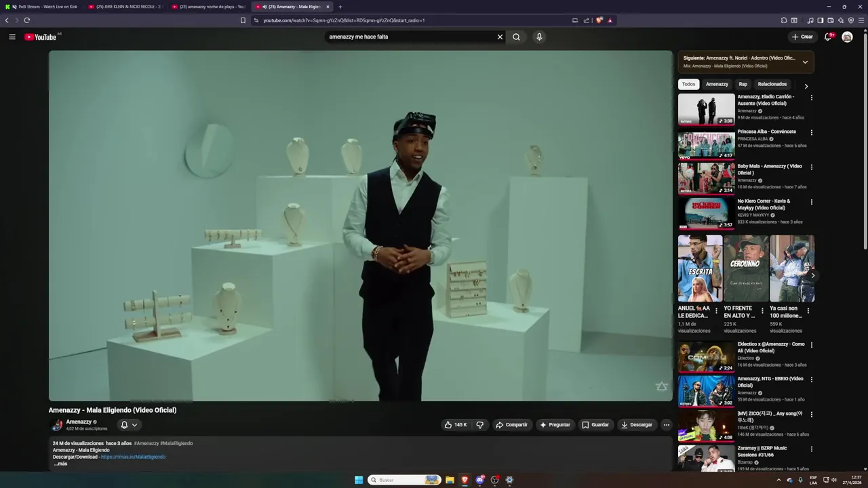Open the ESCRITA short thumbnail
The width and height of the screenshot is (868, 488).
pos(700,268)
